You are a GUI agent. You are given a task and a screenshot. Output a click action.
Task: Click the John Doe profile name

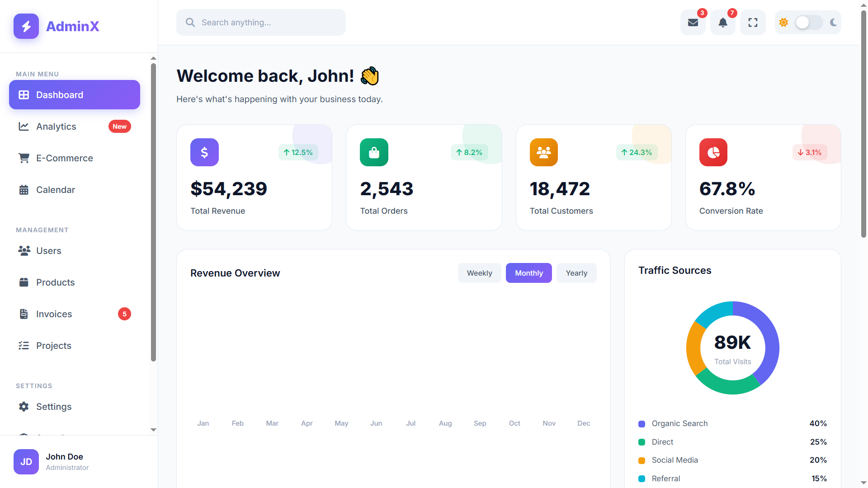click(64, 457)
